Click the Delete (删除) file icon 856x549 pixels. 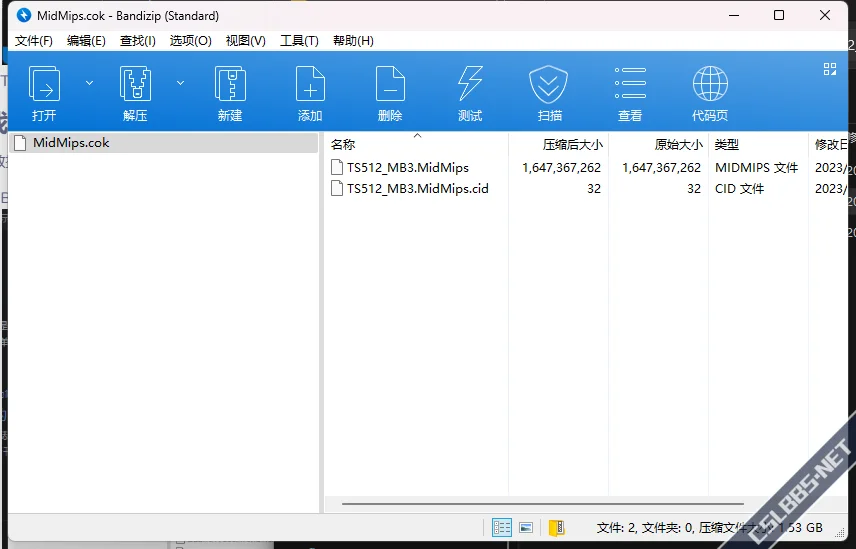pyautogui.click(x=390, y=84)
